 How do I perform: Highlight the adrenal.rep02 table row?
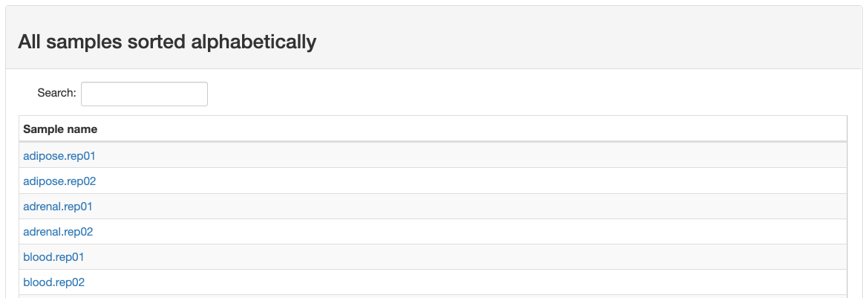[446, 232]
